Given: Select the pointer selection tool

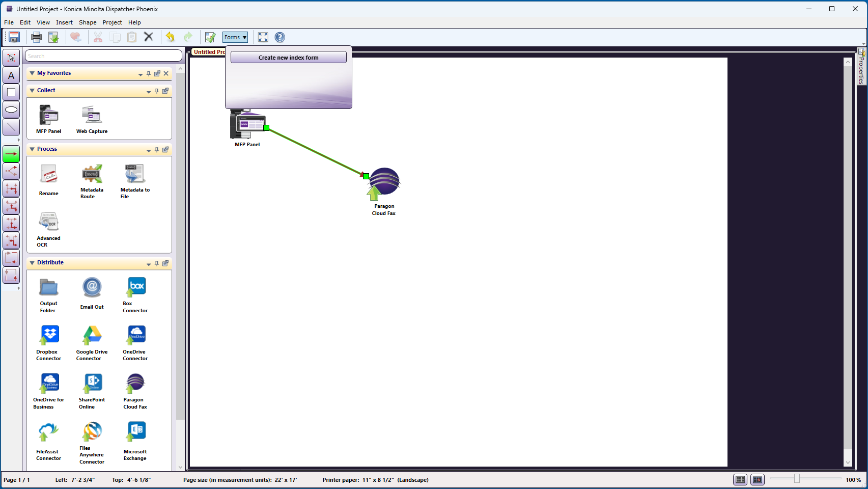Looking at the screenshot, I should 11,58.
